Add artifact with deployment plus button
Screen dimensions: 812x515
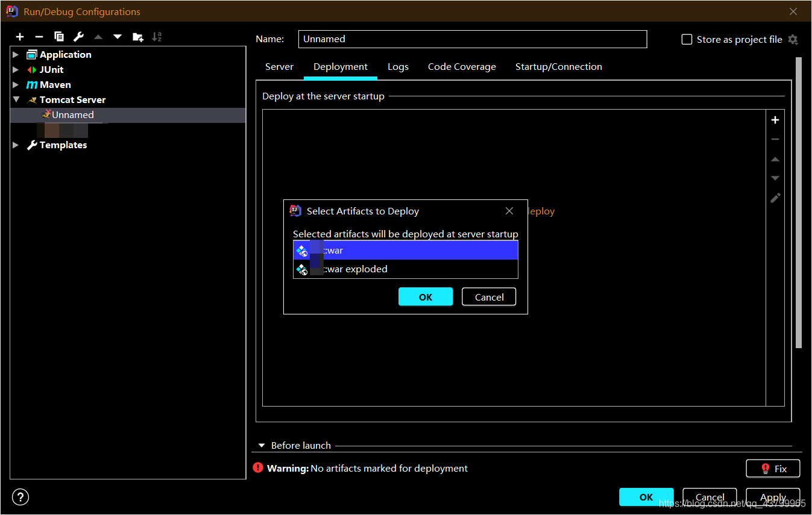pos(775,120)
